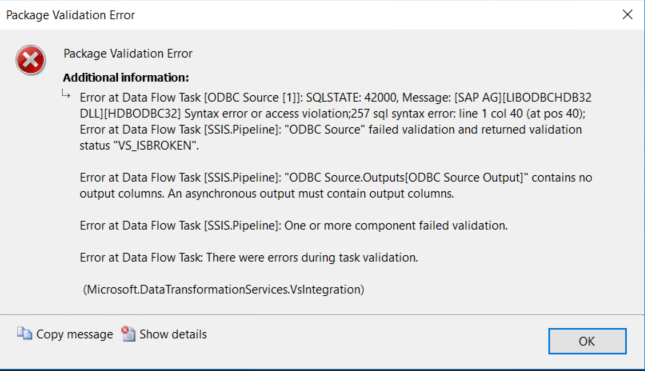The height and width of the screenshot is (371, 645).
Task: Click errors during task validation line
Action: (x=249, y=258)
